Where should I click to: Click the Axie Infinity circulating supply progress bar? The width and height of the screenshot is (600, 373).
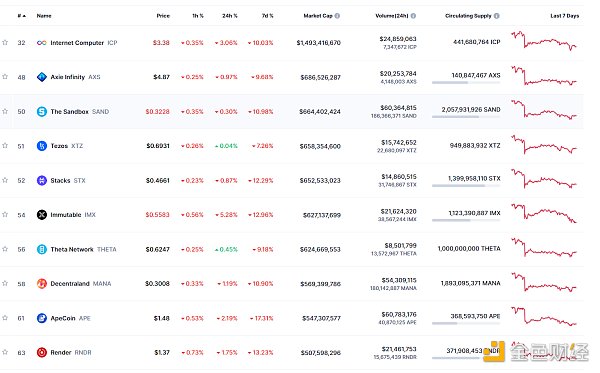point(466,82)
